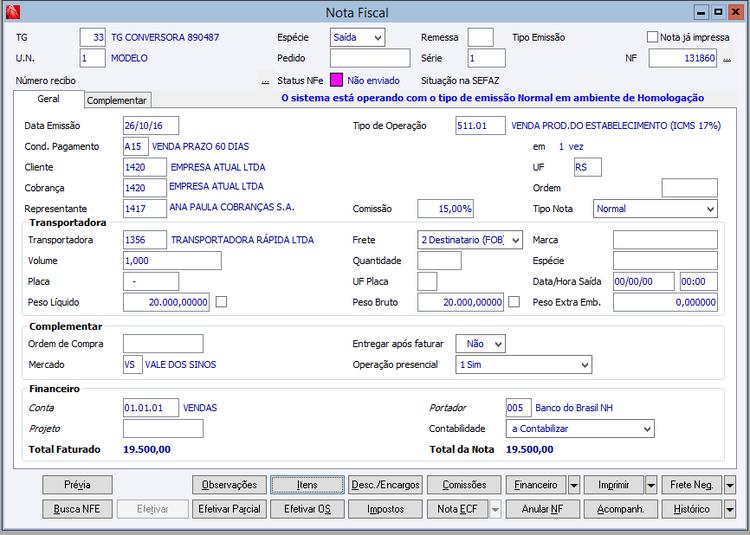Open the arrow menu beside Histórico button
Viewport: 750px width, 535px height.
[x=729, y=509]
